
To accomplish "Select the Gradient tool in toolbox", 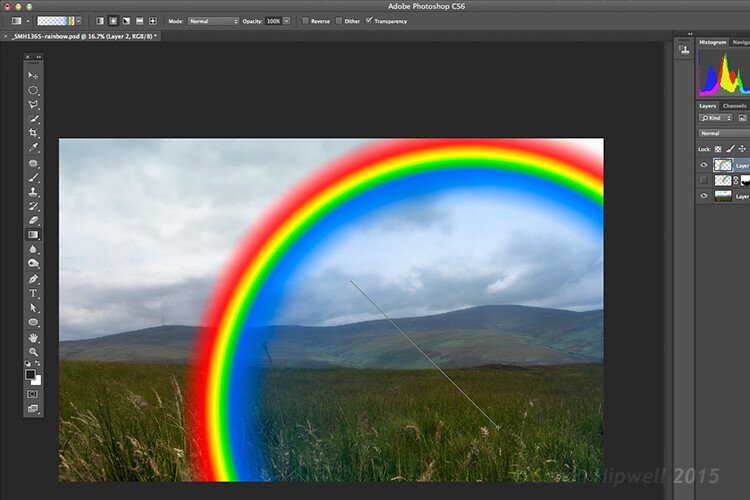I will coord(33,234).
